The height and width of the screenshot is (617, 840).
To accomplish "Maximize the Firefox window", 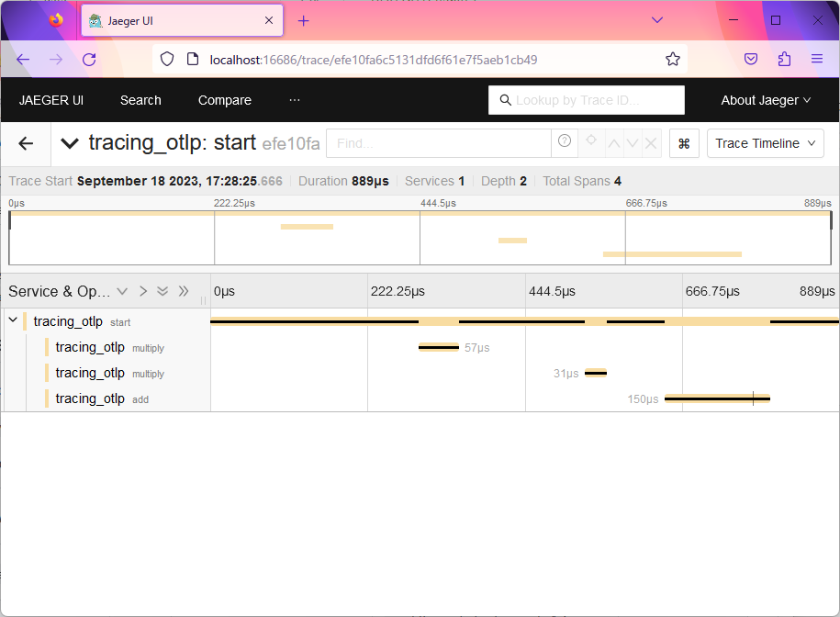I will 775,20.
